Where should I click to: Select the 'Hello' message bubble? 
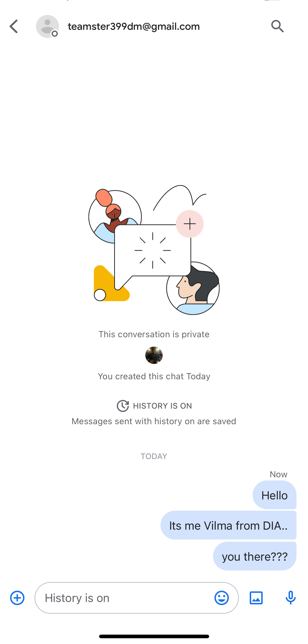274,495
